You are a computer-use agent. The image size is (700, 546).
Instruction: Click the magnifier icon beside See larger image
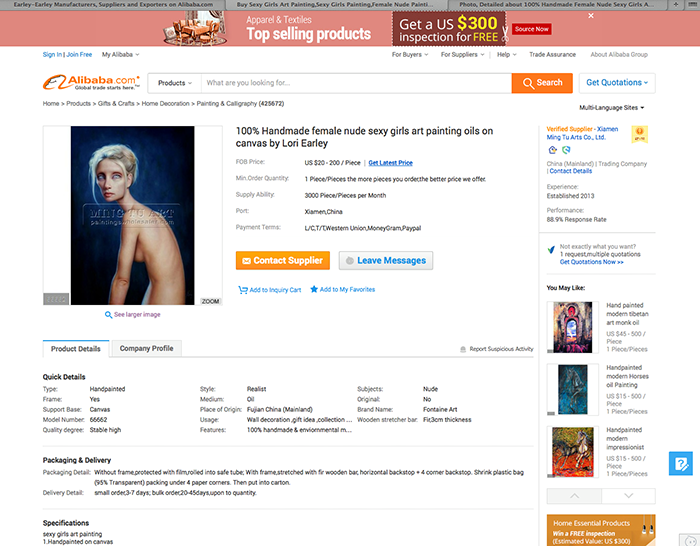tap(108, 315)
